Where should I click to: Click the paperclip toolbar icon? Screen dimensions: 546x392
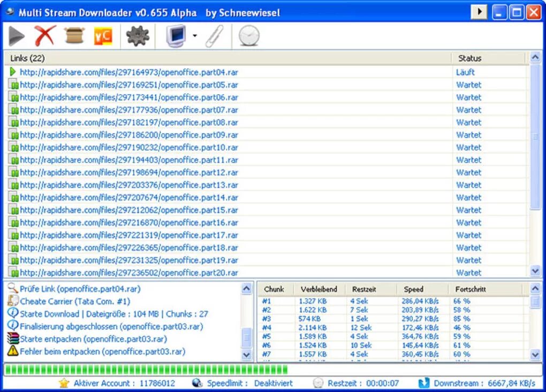pos(214,36)
